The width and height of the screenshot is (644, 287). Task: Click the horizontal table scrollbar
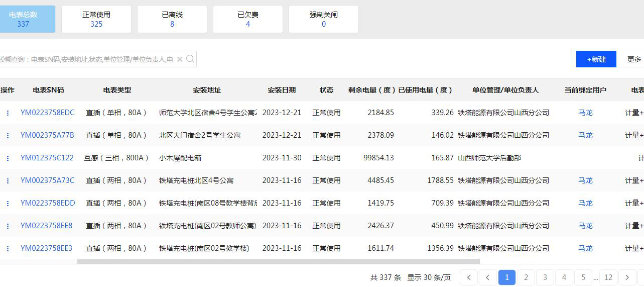(279, 261)
